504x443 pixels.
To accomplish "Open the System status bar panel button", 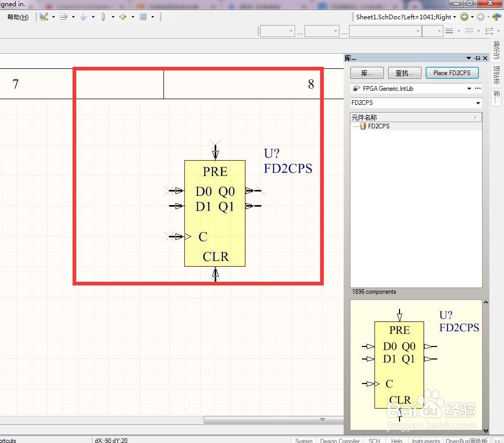I will (x=303, y=440).
